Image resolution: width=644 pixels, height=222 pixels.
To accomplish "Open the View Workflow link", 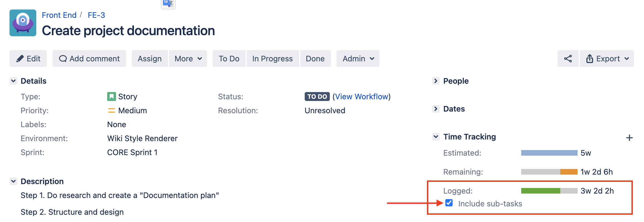I will (x=362, y=96).
